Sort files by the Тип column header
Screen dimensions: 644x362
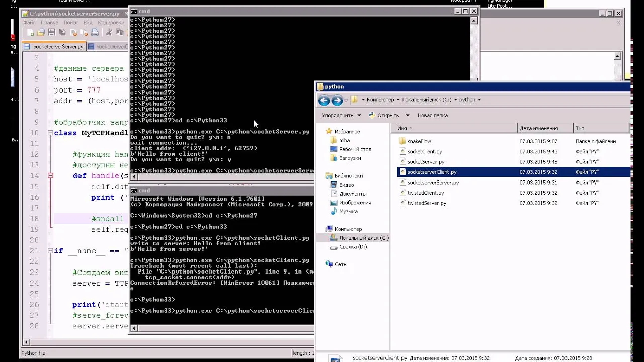(601, 128)
